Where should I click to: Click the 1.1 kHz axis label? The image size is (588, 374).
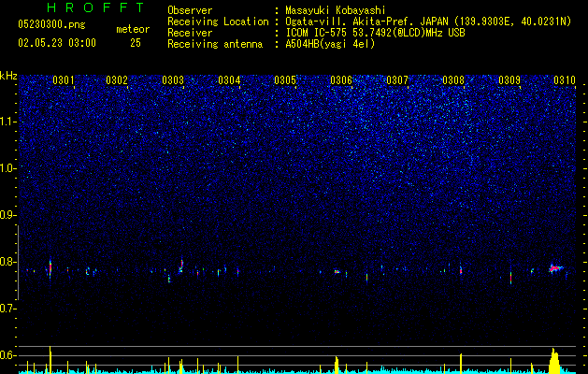[x=7, y=122]
